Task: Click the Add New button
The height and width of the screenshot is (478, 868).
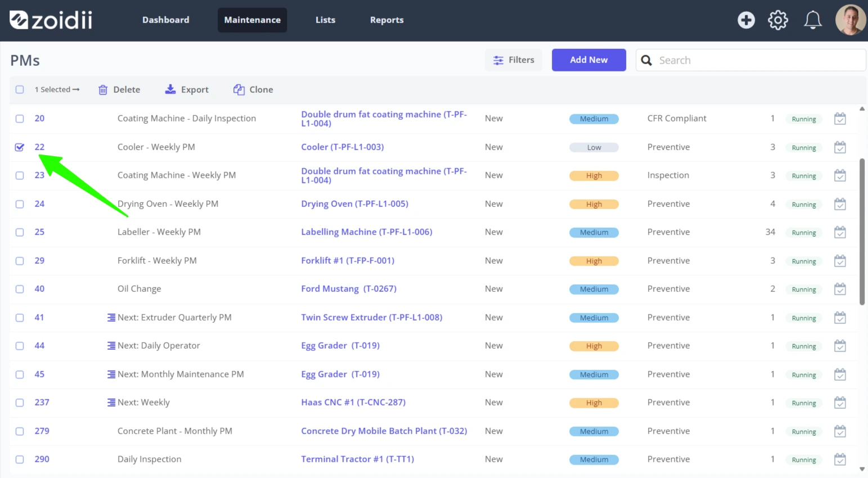Action: [589, 60]
